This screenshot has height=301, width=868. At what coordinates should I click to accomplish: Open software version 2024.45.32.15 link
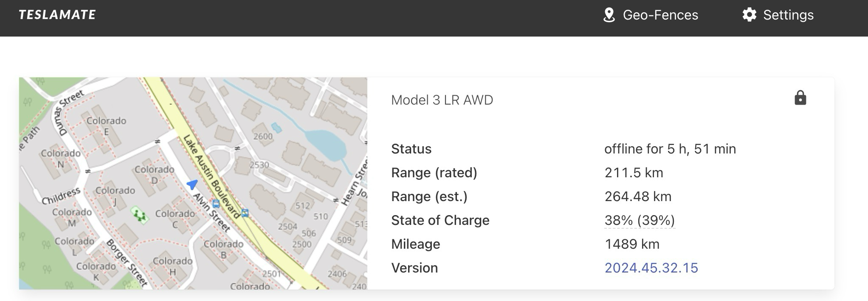pos(651,268)
